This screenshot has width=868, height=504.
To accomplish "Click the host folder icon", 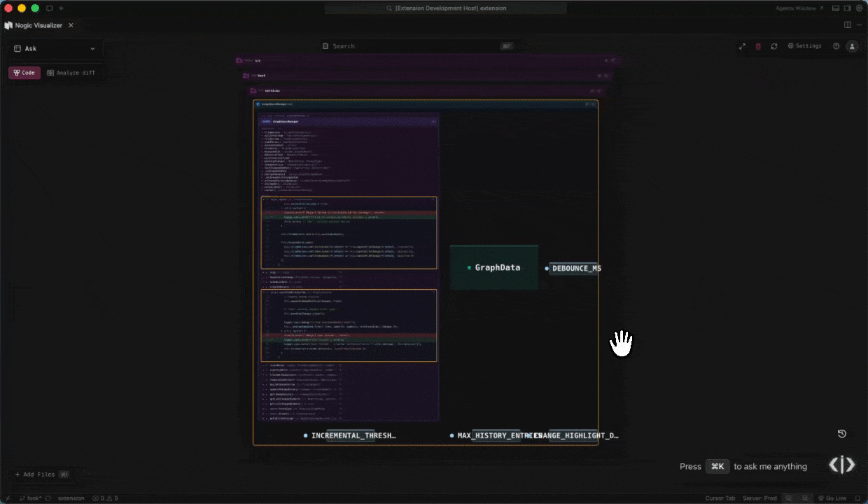I will [246, 76].
